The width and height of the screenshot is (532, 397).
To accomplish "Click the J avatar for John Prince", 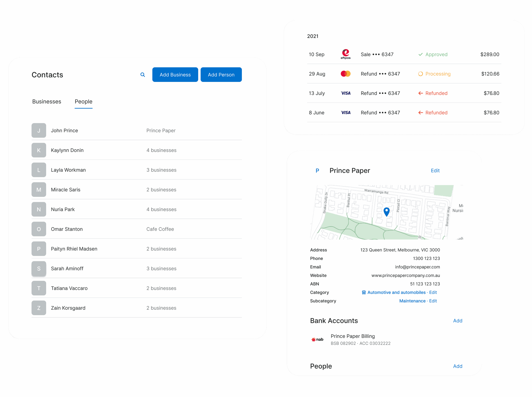I will tap(39, 130).
